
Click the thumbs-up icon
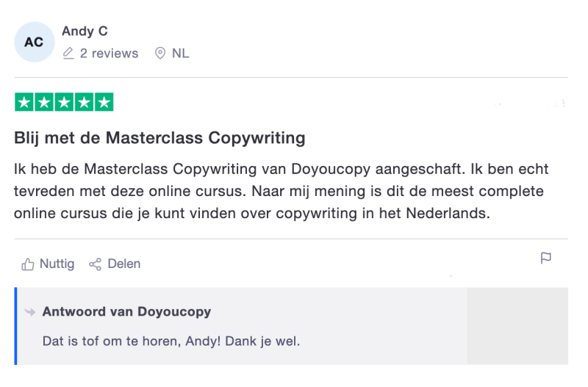(x=28, y=264)
